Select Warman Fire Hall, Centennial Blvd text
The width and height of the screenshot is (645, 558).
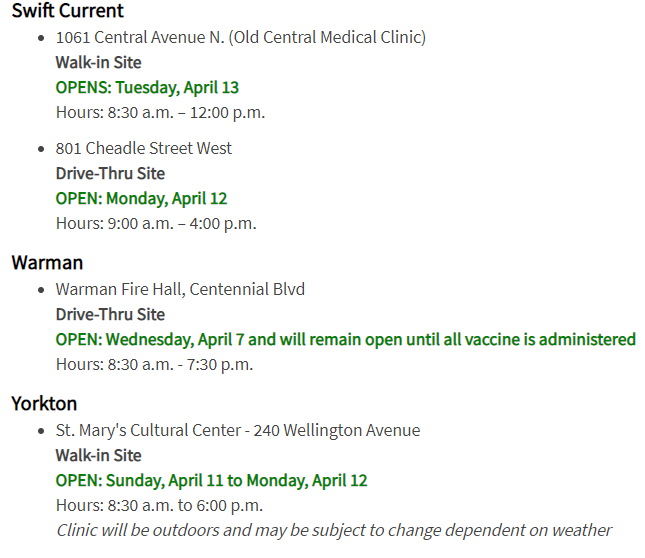tap(180, 289)
